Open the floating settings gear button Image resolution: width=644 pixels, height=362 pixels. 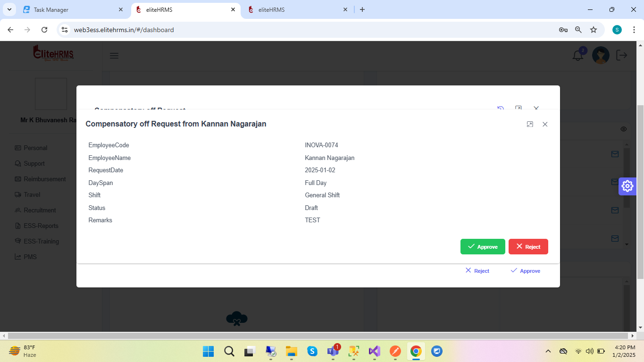click(x=627, y=186)
